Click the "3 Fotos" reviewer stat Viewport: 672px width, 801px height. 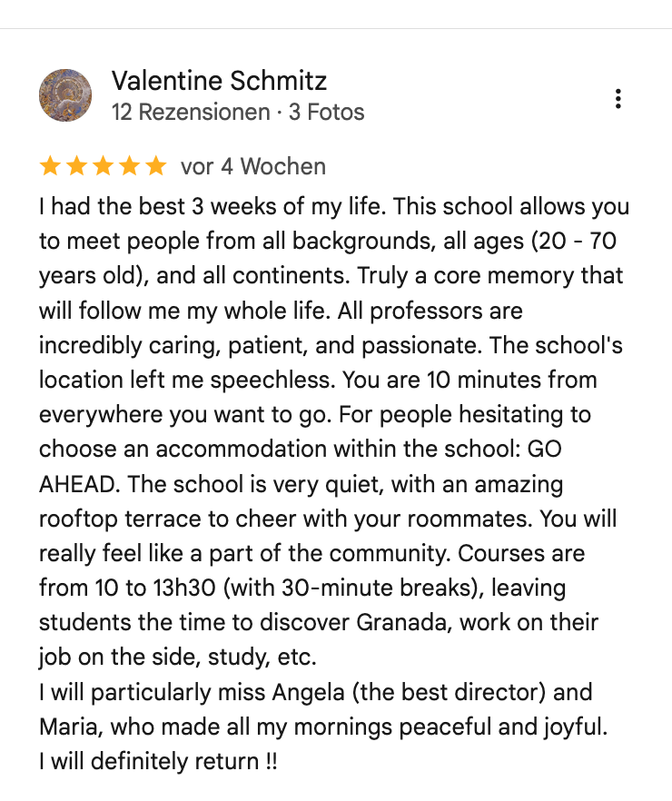click(x=327, y=112)
